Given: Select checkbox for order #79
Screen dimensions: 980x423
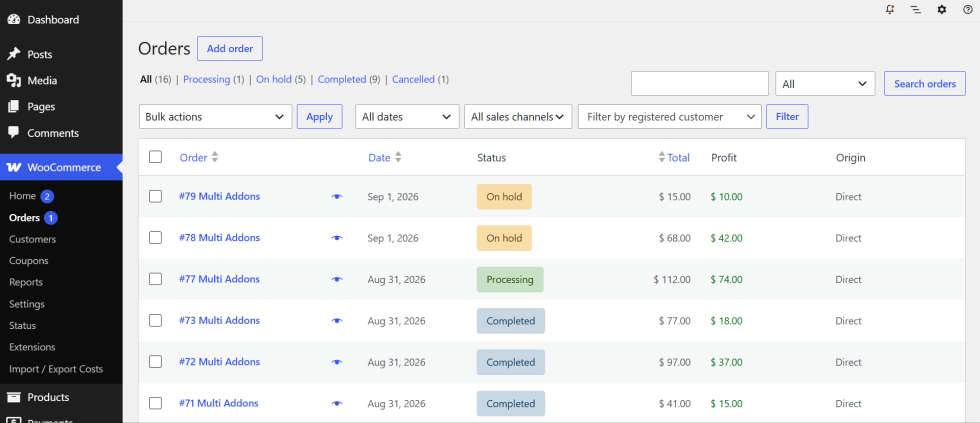Looking at the screenshot, I should point(156,196).
